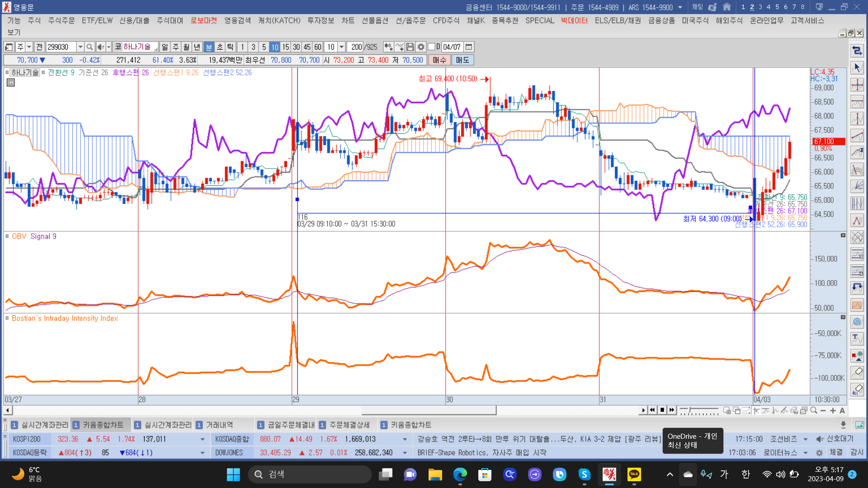Image resolution: width=868 pixels, height=488 pixels.
Task: Switch to the 거래내역 tab
Action: click(x=219, y=425)
